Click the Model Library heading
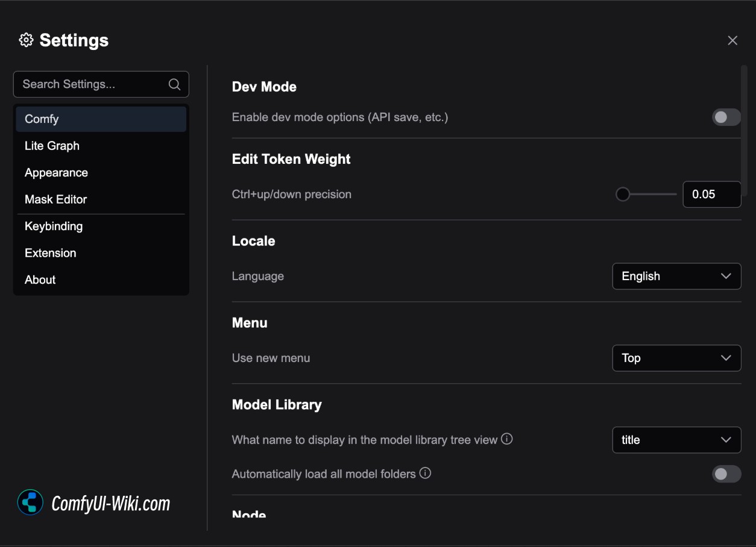This screenshot has width=756, height=547. coord(277,405)
